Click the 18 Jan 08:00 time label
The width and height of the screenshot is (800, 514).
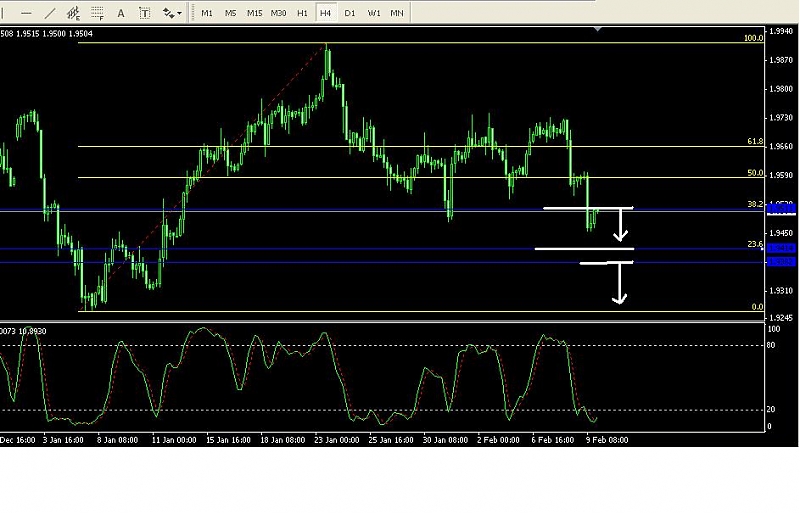pyautogui.click(x=283, y=440)
